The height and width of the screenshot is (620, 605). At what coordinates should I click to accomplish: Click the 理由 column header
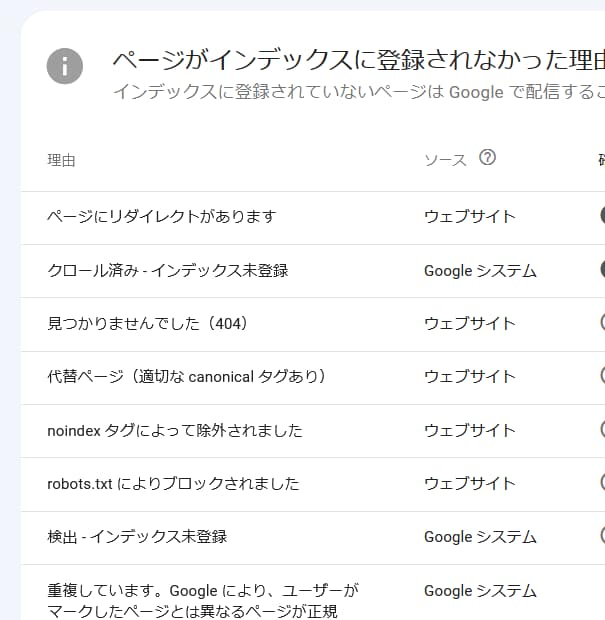(x=61, y=161)
